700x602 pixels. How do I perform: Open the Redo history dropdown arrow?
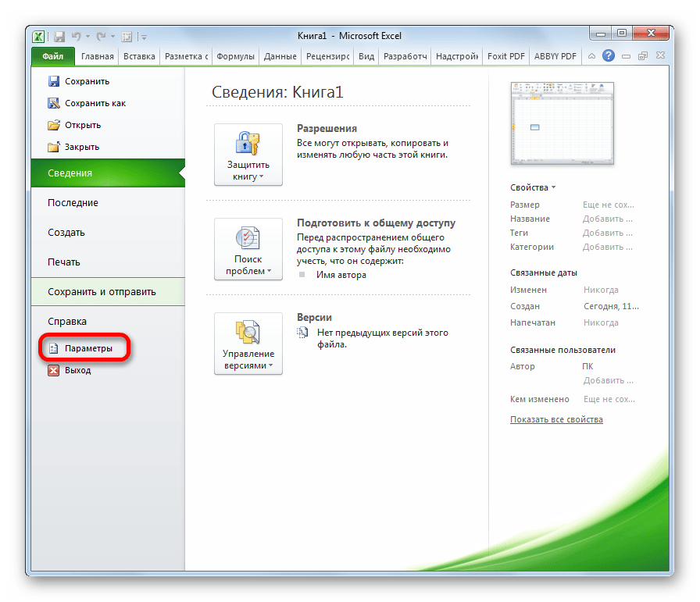click(113, 37)
